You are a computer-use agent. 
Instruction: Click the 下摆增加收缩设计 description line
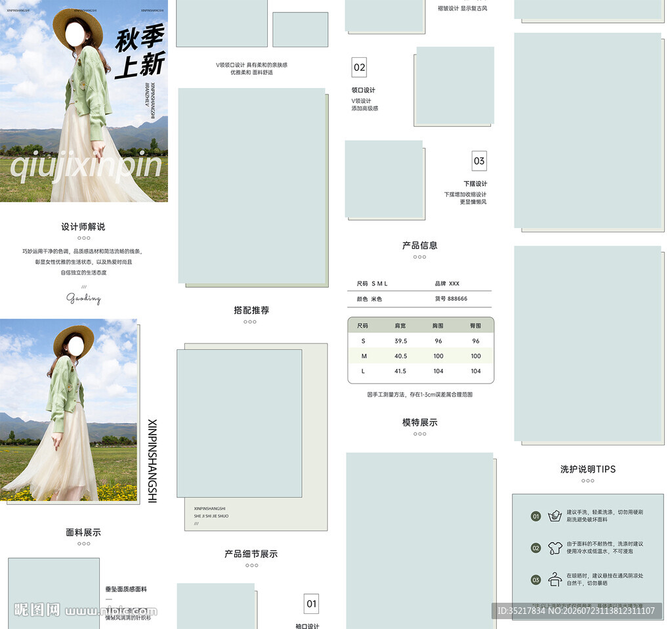pyautogui.click(x=465, y=194)
